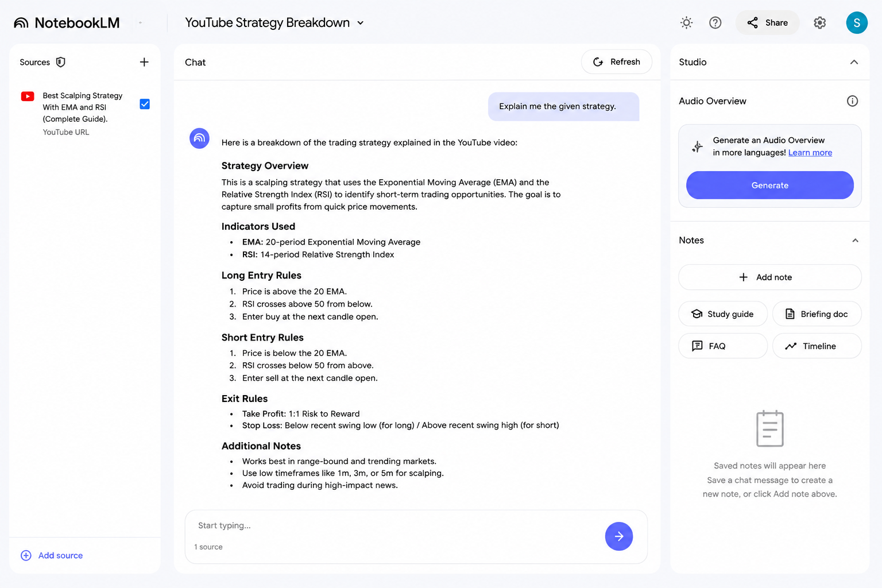The width and height of the screenshot is (882, 588).
Task: Select the Best Scalping Strategy source title
Action: (x=83, y=107)
